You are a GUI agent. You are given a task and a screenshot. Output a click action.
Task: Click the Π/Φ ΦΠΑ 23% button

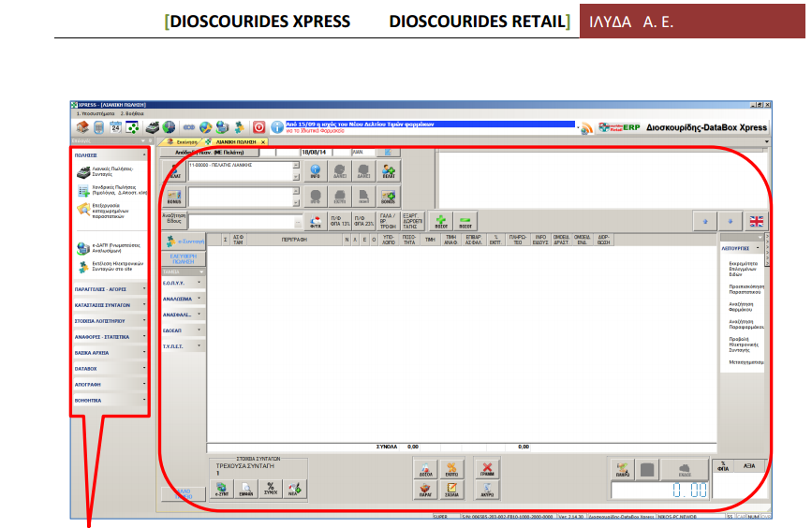pyautogui.click(x=364, y=222)
